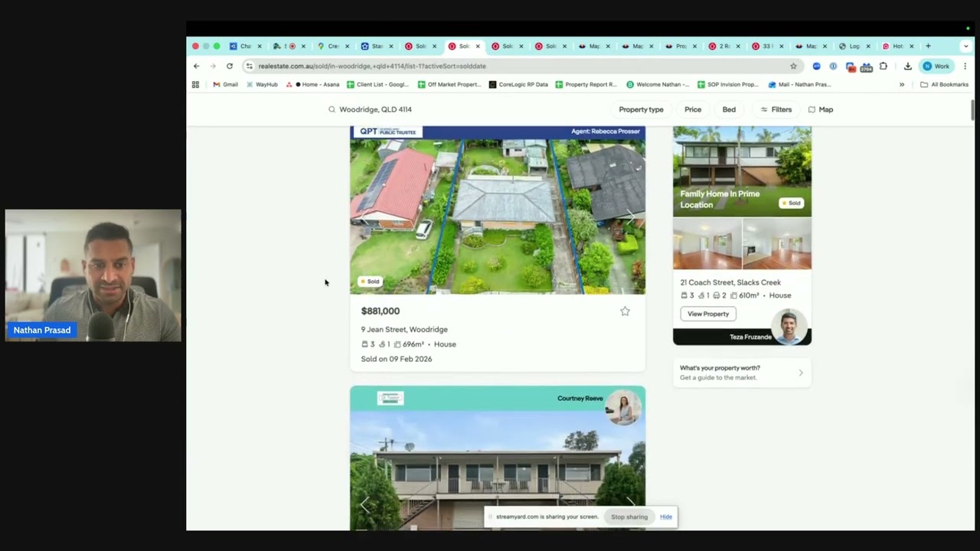Click the QPT Public Trustee agency logo

click(x=388, y=132)
